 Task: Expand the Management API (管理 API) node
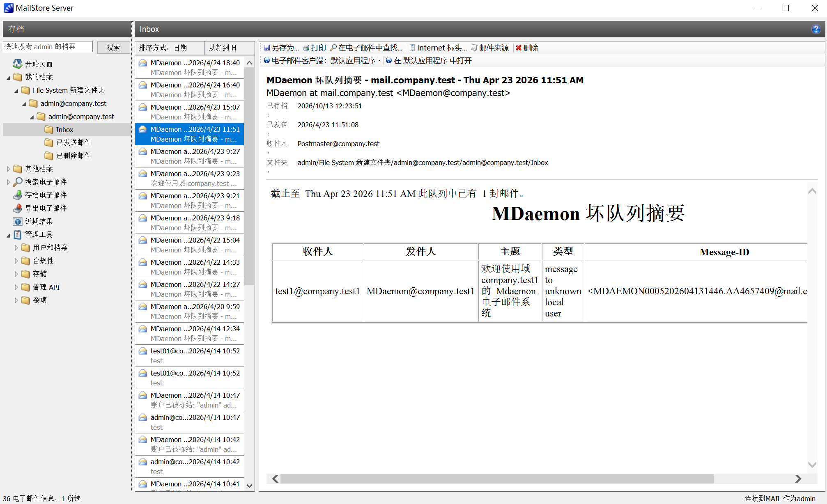(x=16, y=287)
